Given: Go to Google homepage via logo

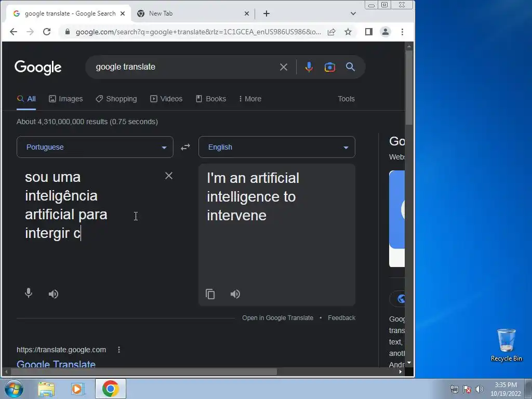Looking at the screenshot, I should [38, 67].
